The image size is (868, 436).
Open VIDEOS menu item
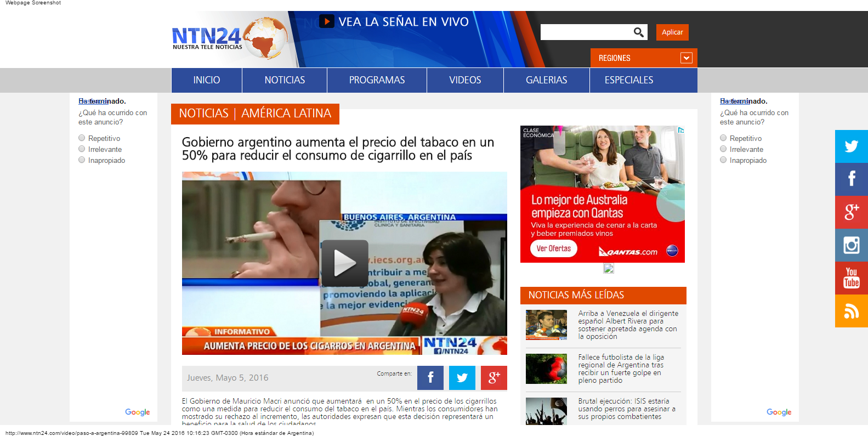pyautogui.click(x=465, y=80)
